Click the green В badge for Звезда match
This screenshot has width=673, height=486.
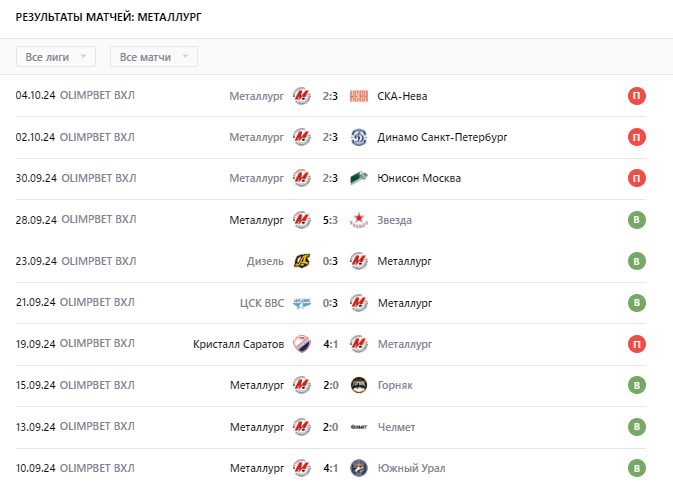coord(637,220)
